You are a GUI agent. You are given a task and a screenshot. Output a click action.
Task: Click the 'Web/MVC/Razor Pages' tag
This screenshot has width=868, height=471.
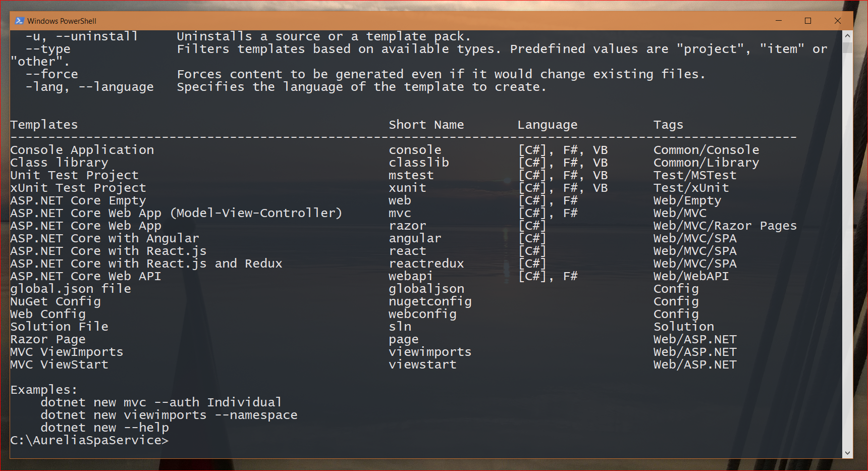[725, 226]
